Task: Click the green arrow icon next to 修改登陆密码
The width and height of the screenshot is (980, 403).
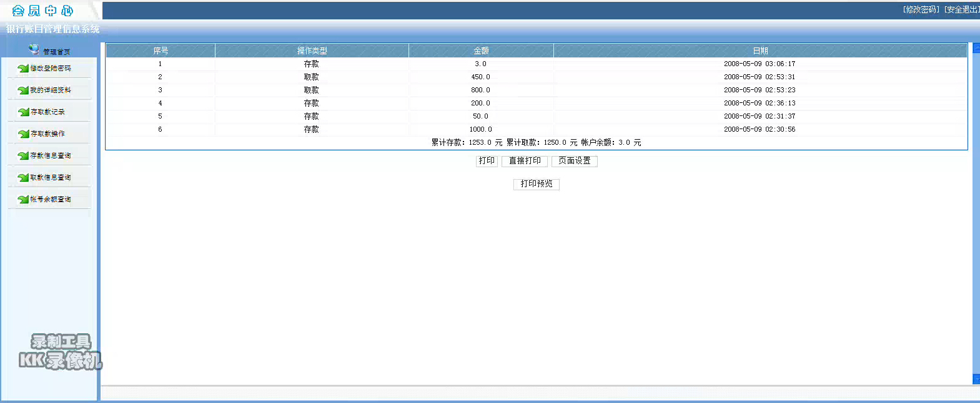Action: 23,69
